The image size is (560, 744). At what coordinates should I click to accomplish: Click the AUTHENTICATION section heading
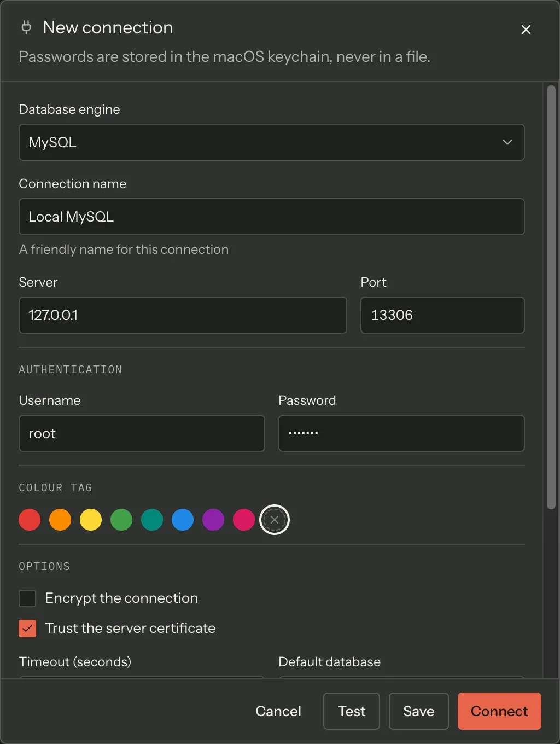[71, 370]
